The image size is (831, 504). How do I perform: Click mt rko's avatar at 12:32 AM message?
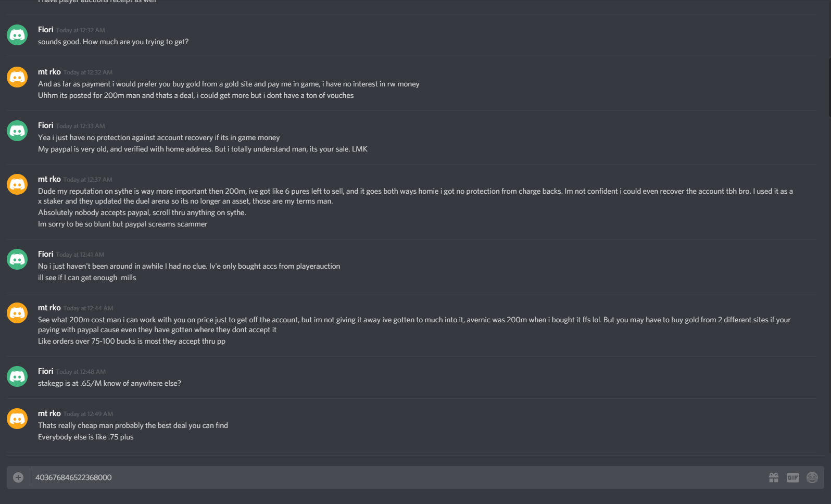[x=17, y=77]
